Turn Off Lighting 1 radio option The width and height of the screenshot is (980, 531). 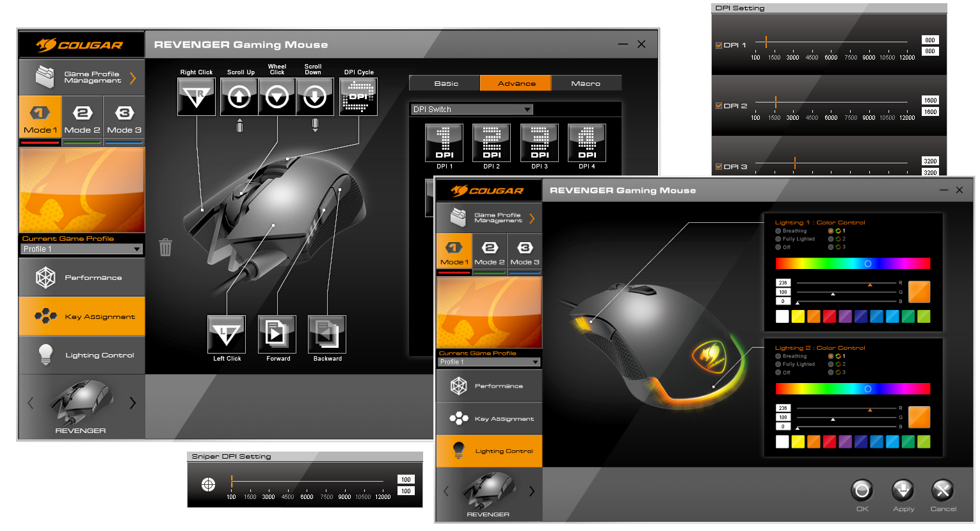pyautogui.click(x=778, y=247)
